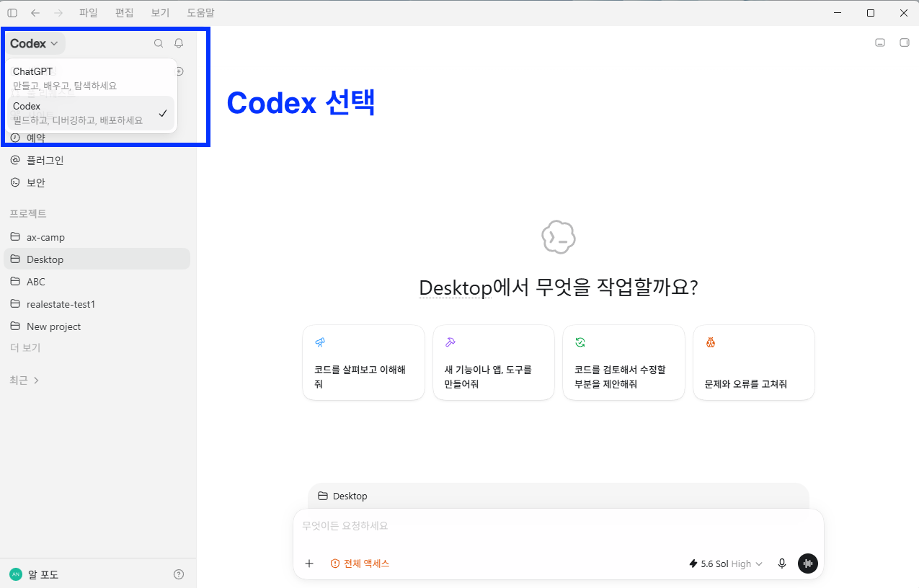Click the Codex cloud logo in center

point(559,237)
